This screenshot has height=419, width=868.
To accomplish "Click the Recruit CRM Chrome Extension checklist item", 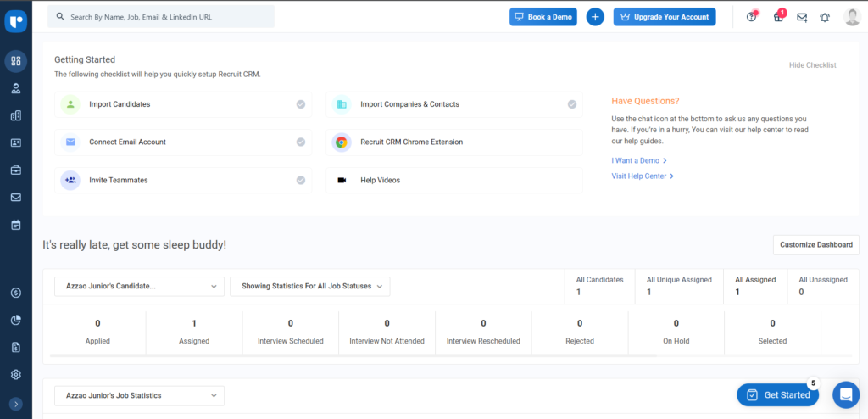I will coord(454,142).
